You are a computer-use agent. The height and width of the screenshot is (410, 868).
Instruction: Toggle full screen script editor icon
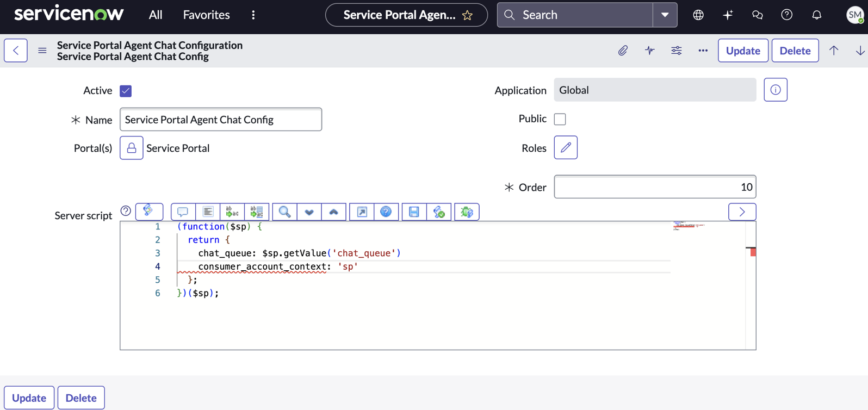pos(362,212)
